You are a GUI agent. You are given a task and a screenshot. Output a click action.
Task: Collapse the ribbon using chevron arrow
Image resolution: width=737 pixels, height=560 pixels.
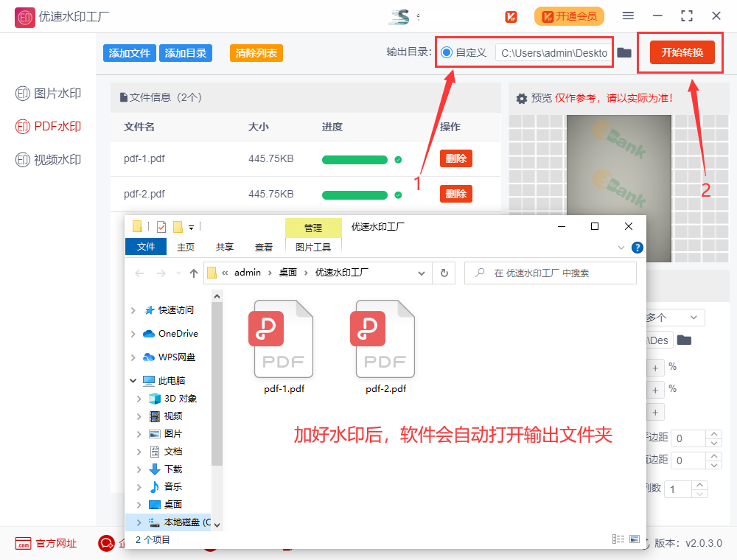click(x=621, y=248)
